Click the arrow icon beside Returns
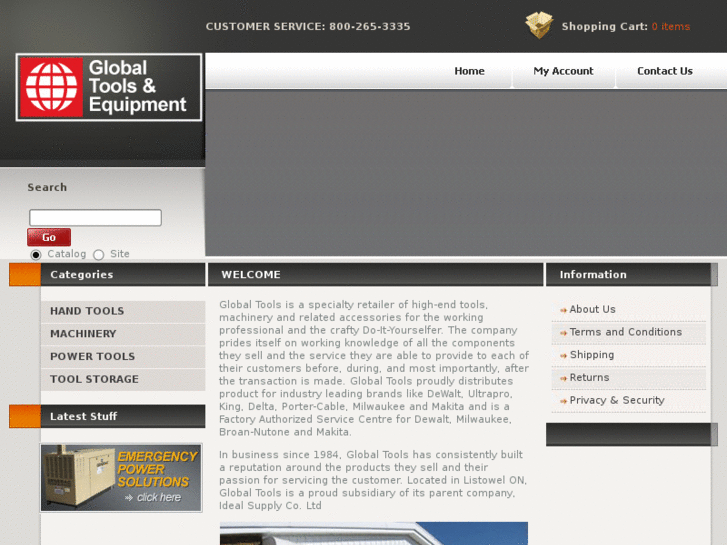727x545 pixels. point(563,378)
